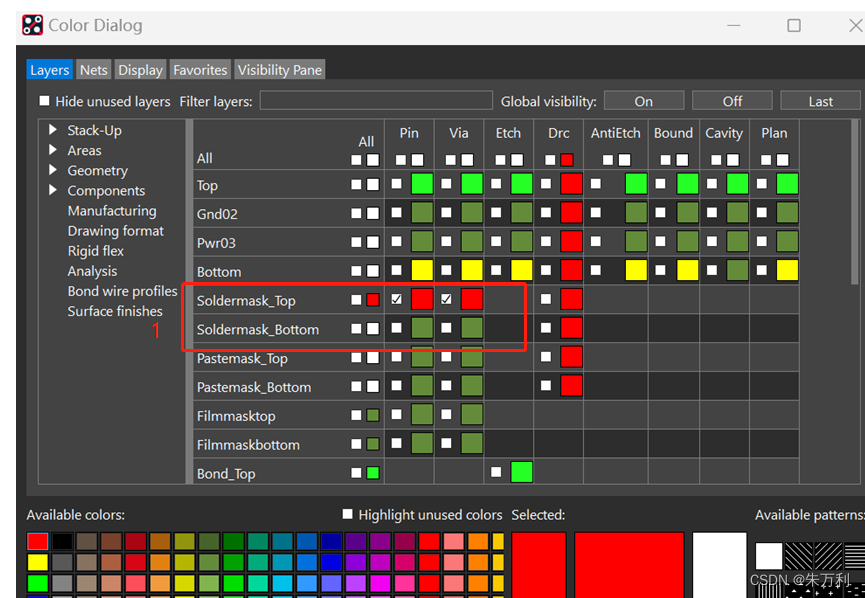The image size is (865, 598).
Task: Turn global visibility Off
Action: (732, 101)
